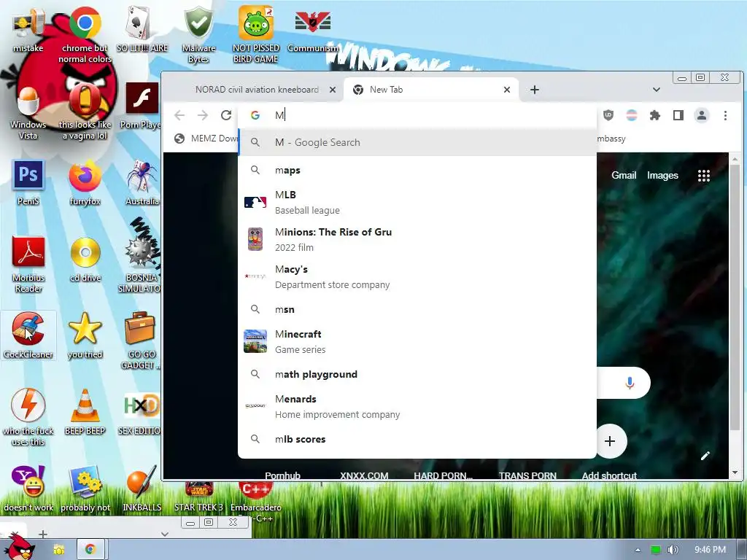747x560 pixels.
Task: Open the Australia spider solitaire icon
Action: [142, 183]
